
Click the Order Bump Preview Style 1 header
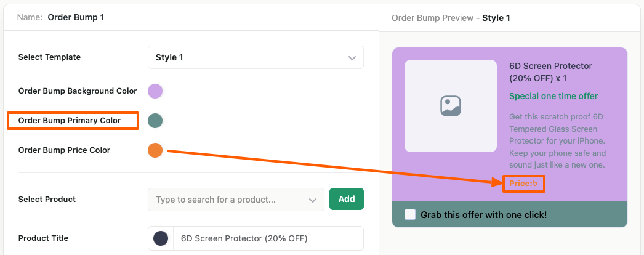[451, 18]
